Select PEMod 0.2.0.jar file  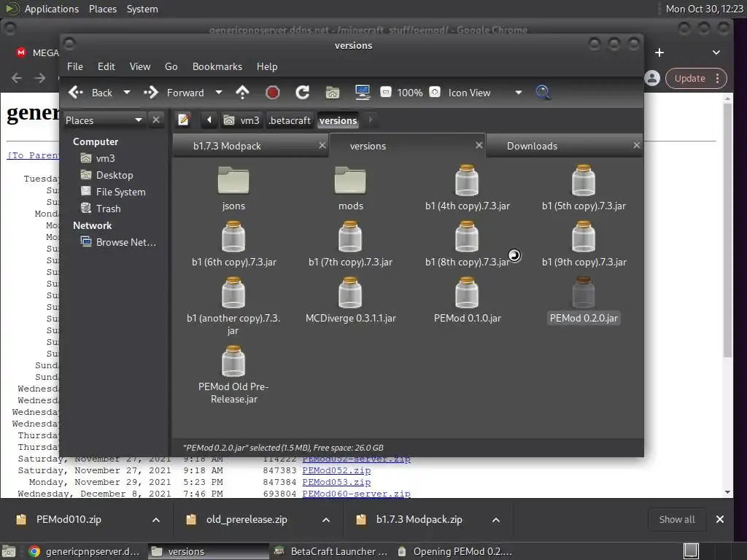(584, 292)
